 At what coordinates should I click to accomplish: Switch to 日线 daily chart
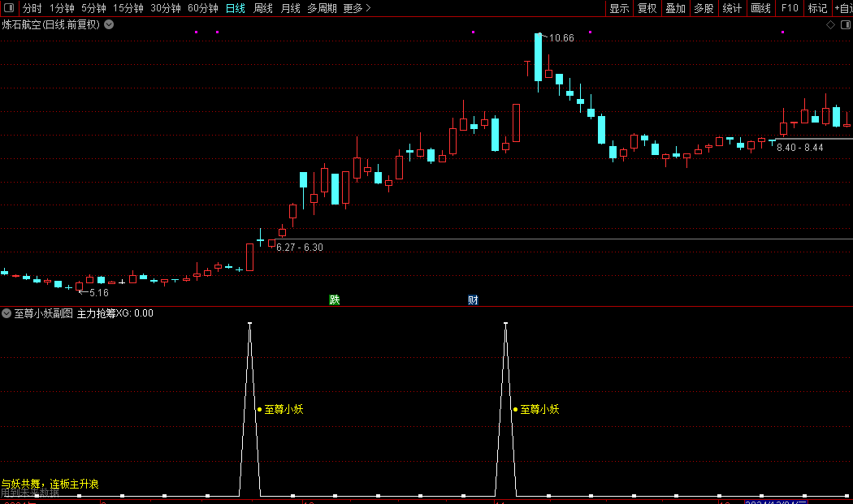(236, 8)
